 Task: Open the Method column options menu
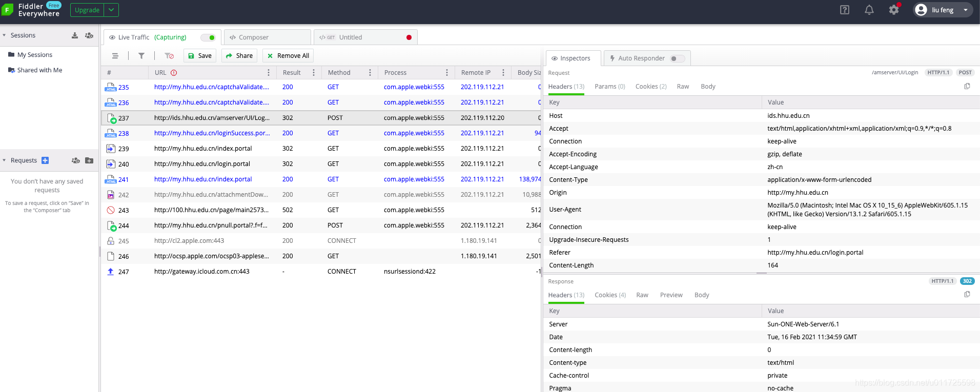click(x=370, y=73)
